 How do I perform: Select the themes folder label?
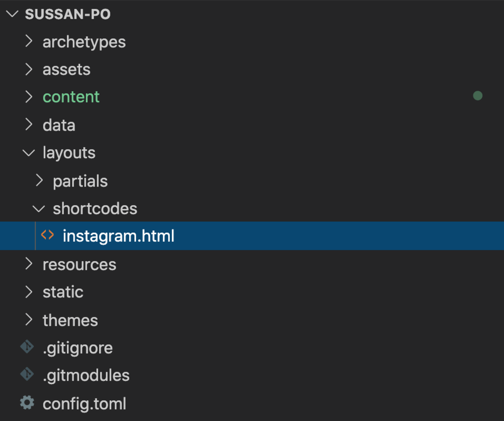(x=70, y=320)
